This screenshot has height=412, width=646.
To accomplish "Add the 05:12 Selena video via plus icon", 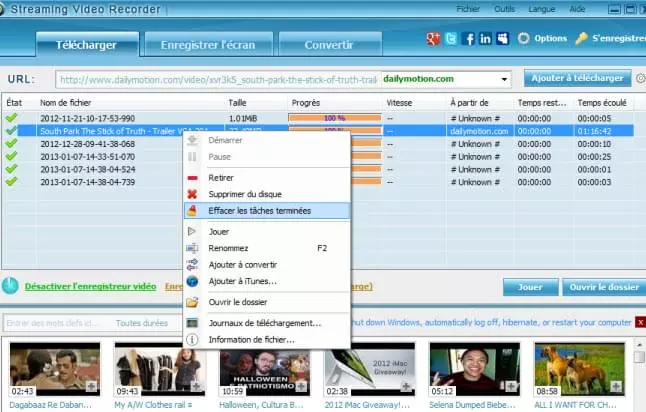I will tap(511, 386).
